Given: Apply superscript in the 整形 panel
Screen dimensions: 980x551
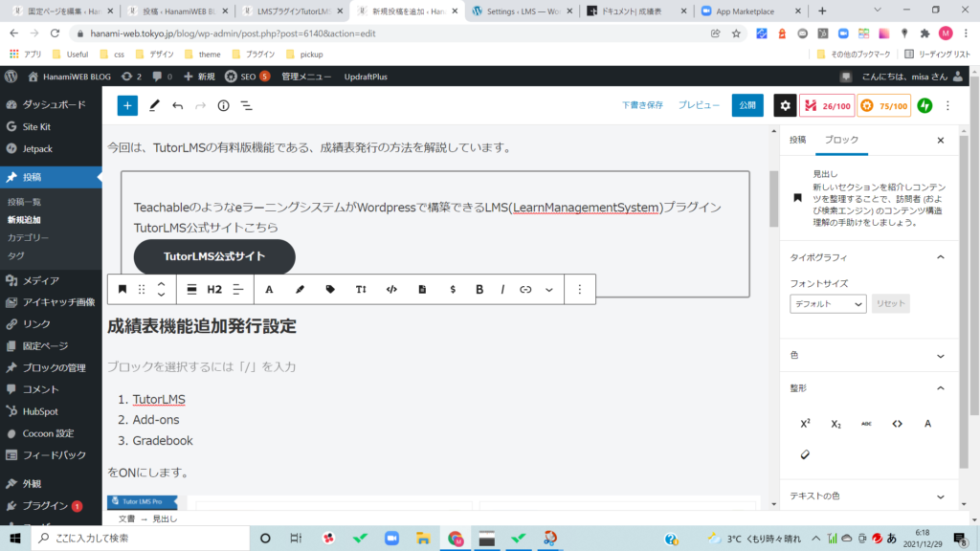Looking at the screenshot, I should [805, 424].
